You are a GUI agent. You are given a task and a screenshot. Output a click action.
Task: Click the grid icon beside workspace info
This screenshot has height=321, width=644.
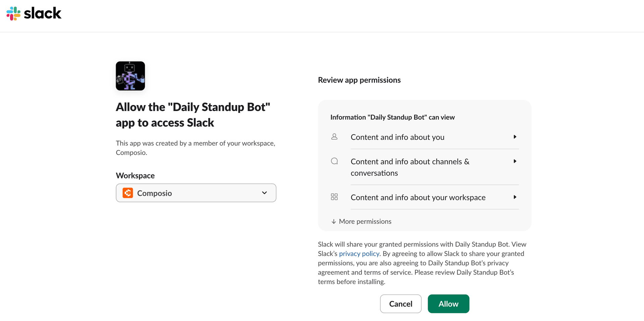[x=334, y=197]
